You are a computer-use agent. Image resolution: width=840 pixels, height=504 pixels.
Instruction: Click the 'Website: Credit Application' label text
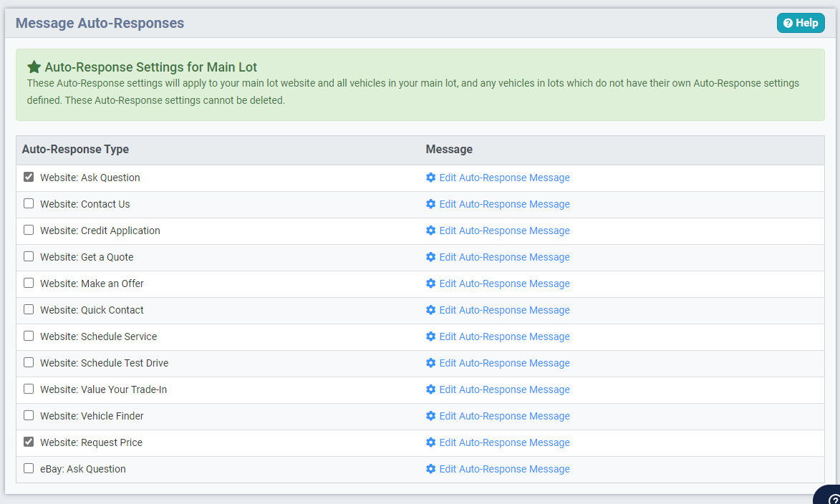[x=100, y=231]
